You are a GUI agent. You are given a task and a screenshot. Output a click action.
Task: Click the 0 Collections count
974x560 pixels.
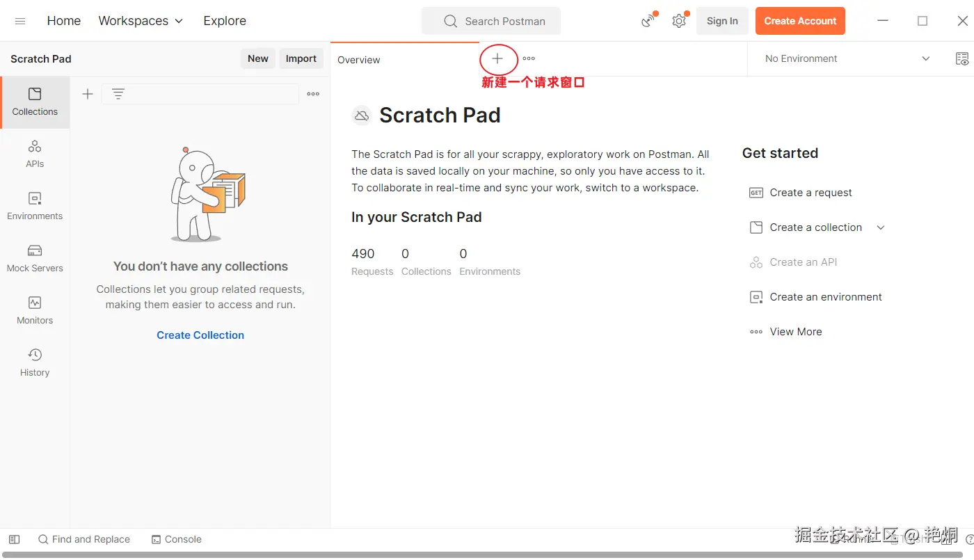(426, 262)
